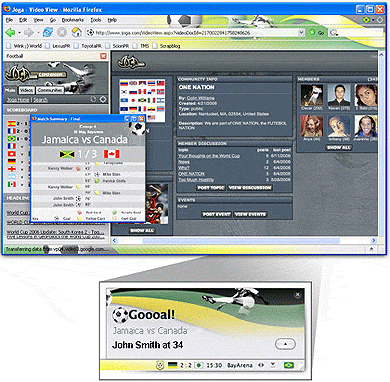
Task: Go to the Home page icon
Action: click(77, 32)
